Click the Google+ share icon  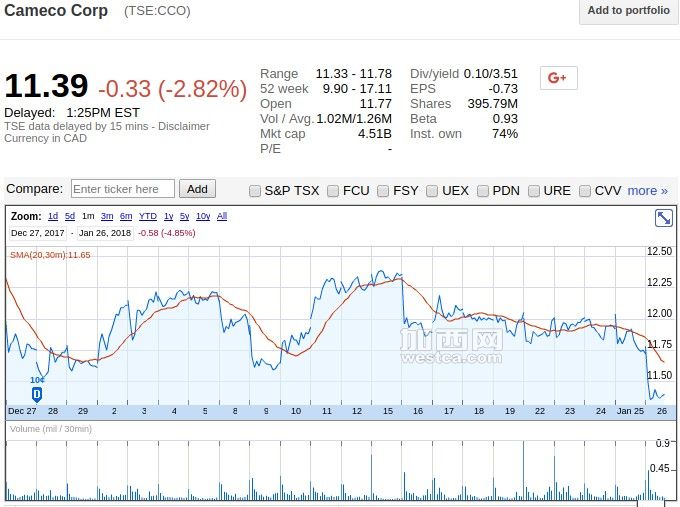(558, 78)
